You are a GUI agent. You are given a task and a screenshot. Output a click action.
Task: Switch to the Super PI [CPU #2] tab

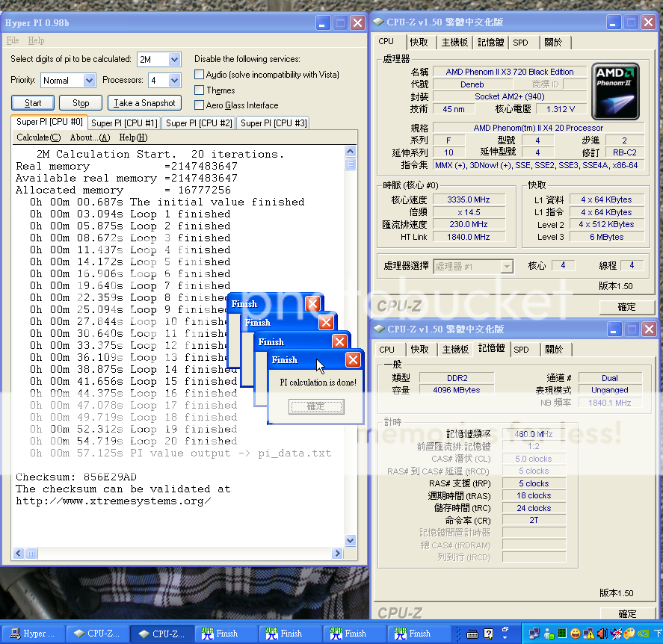pyautogui.click(x=199, y=123)
